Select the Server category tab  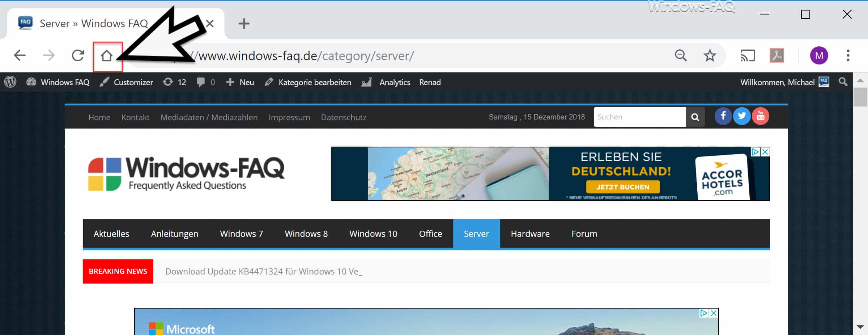pos(476,234)
